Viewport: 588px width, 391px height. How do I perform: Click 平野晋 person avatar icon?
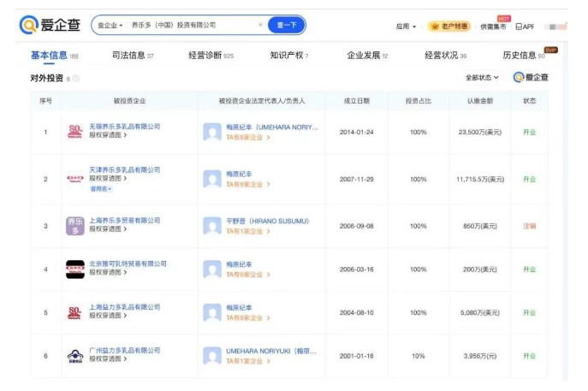click(212, 226)
